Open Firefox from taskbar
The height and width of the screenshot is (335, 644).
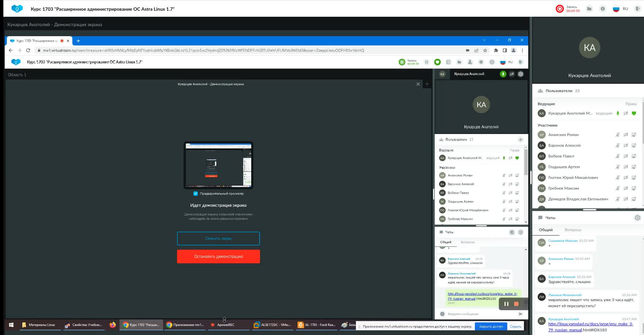pyautogui.click(x=112, y=325)
